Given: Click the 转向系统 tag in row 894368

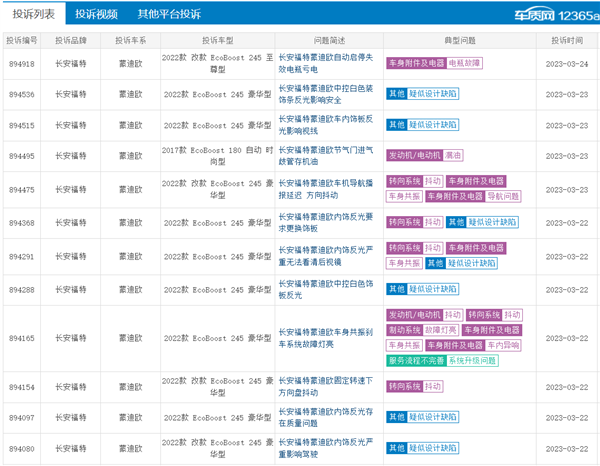Looking at the screenshot, I should (404, 222).
